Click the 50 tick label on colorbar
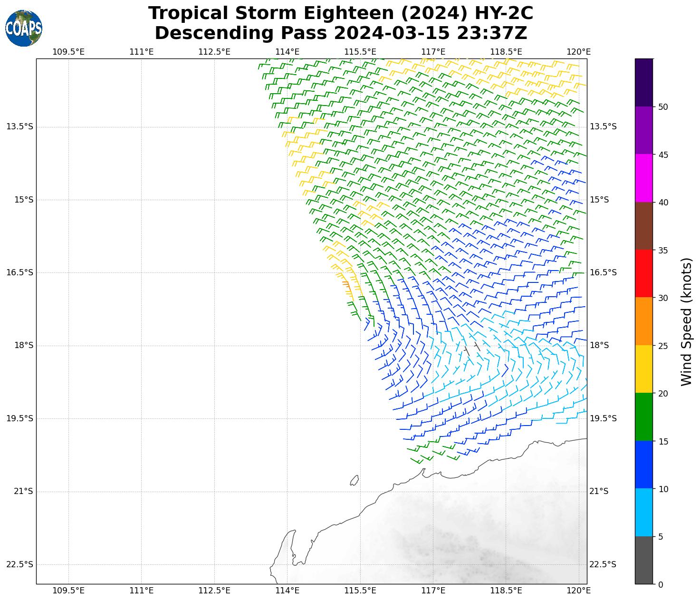 click(x=663, y=107)
